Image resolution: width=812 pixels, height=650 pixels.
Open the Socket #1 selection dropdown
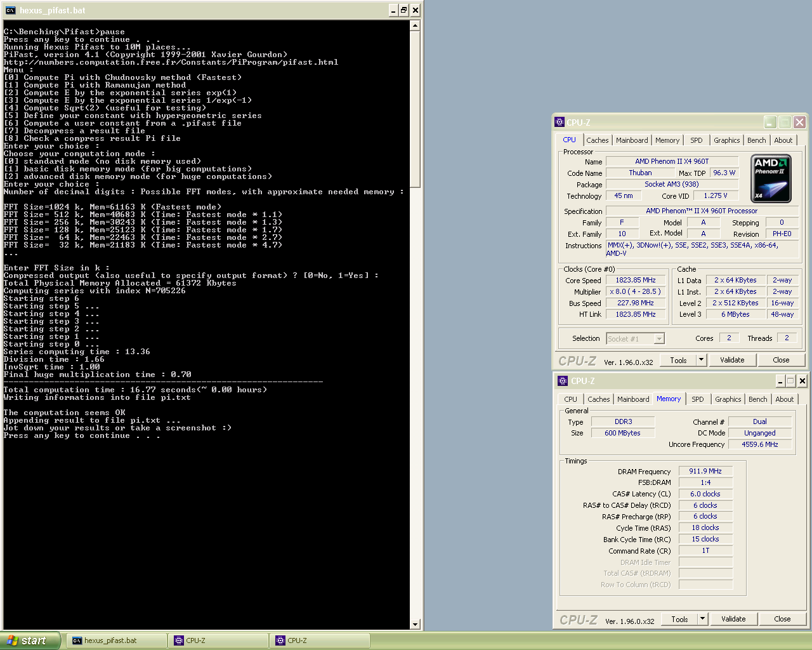tap(659, 339)
